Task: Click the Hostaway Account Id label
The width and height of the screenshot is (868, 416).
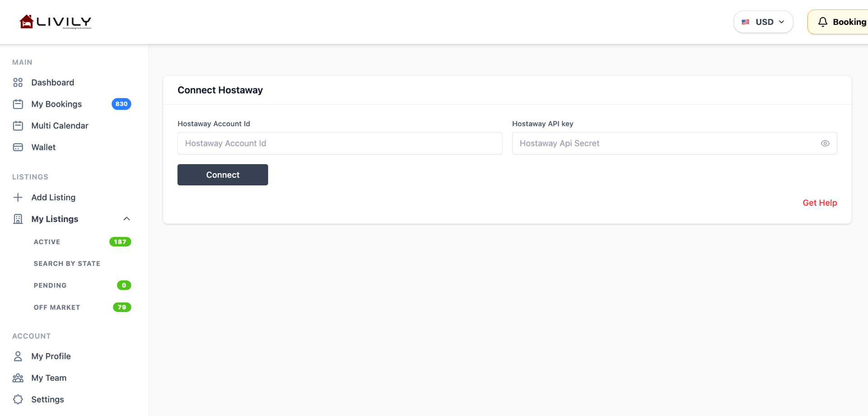Action: (214, 124)
